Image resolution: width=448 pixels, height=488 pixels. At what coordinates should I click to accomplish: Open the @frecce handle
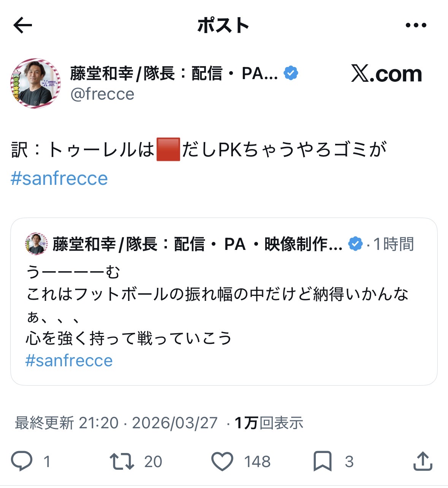pos(102,94)
